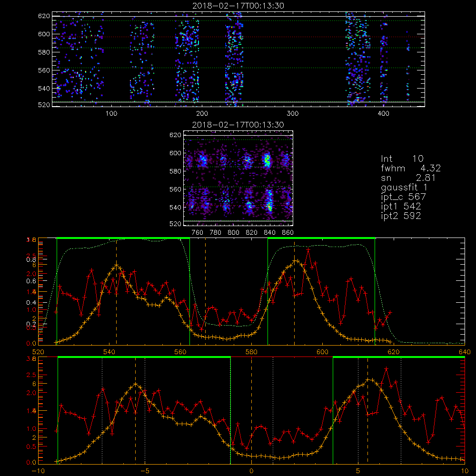The width and height of the screenshot is (476, 476).
Task: Click the 'ipt1 542' value
Action: 401,207
